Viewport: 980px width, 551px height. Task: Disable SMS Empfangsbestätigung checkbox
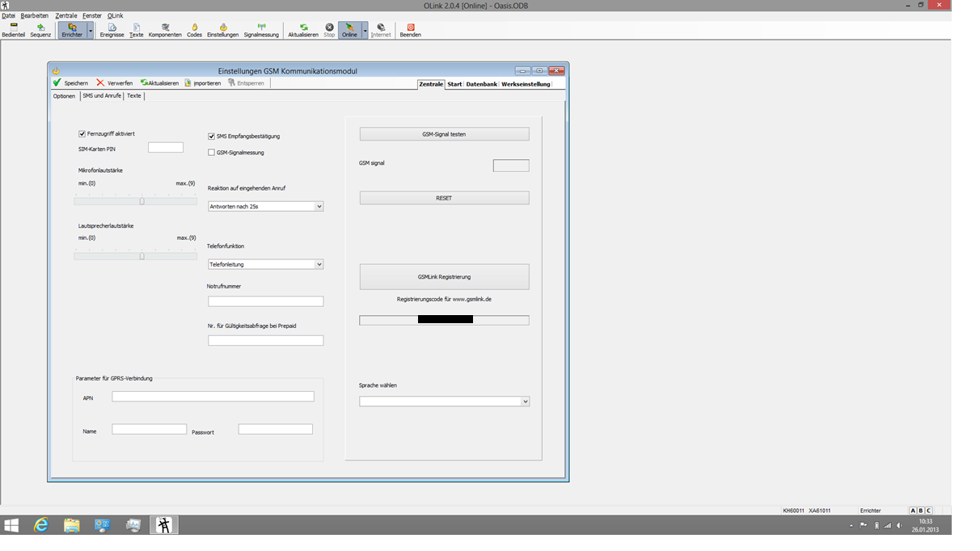(x=212, y=137)
